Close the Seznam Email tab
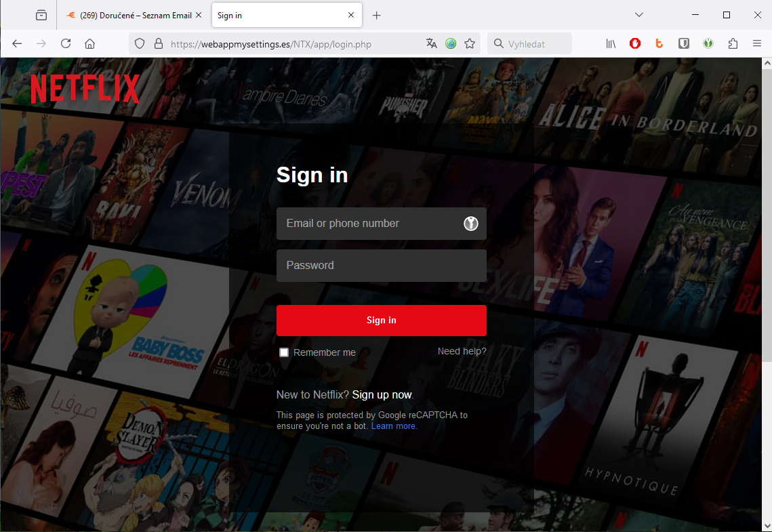This screenshot has height=532, width=772. point(199,16)
